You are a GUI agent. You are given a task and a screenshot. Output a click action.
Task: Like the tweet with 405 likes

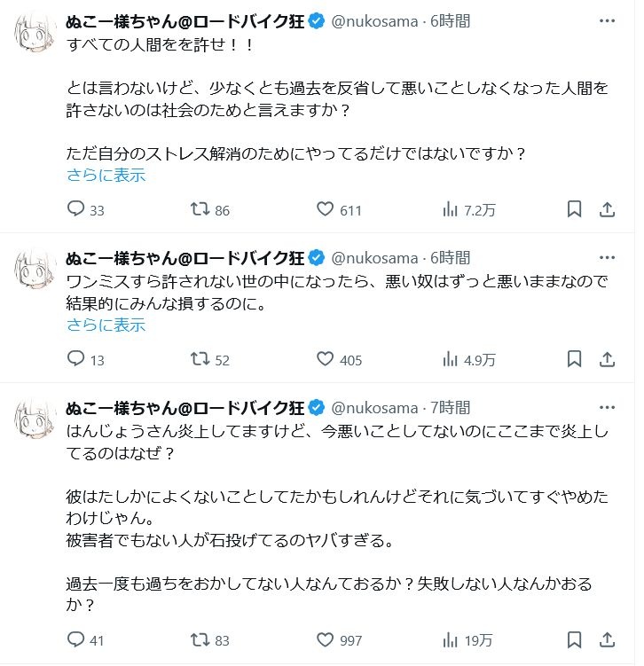pos(326,360)
